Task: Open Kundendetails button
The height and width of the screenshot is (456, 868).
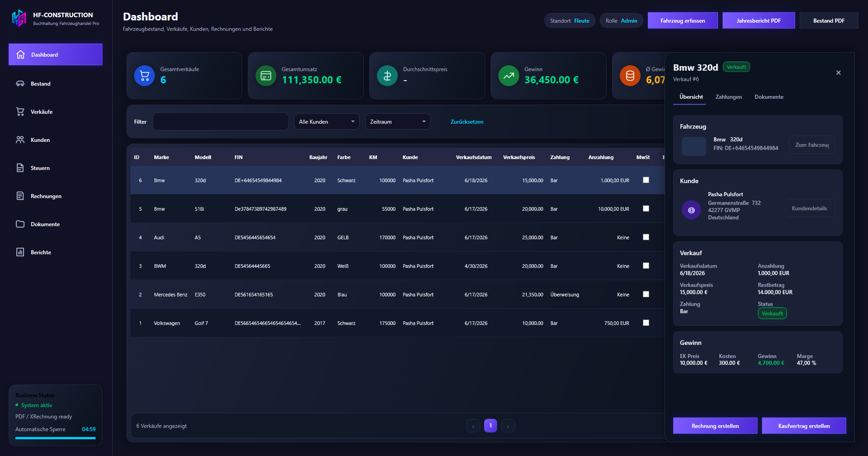Action: [810, 209]
